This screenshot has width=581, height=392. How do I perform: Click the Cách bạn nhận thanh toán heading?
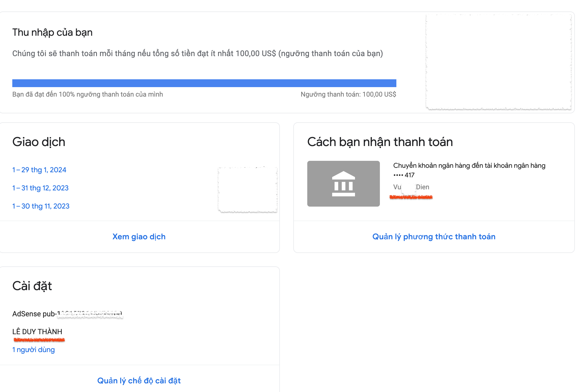[380, 142]
